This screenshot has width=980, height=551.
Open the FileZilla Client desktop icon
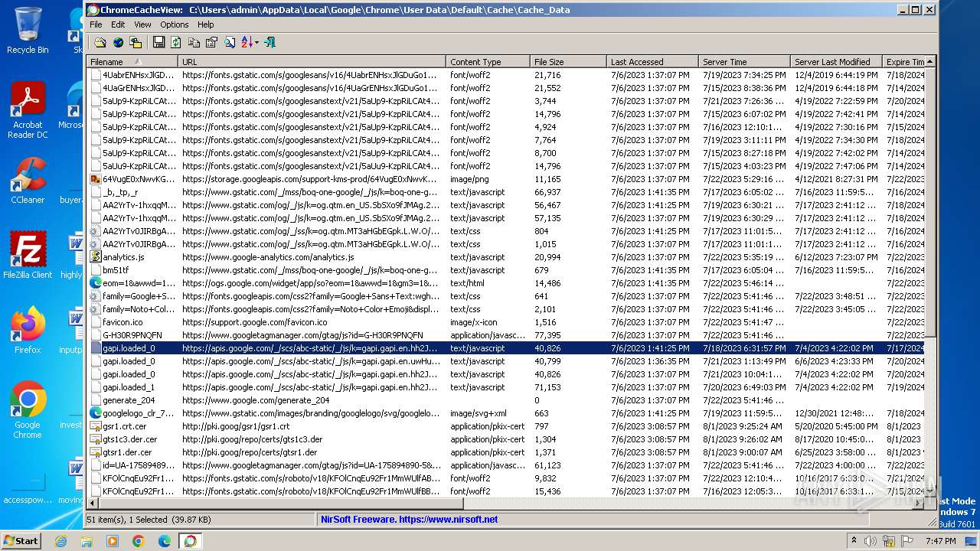pos(28,256)
